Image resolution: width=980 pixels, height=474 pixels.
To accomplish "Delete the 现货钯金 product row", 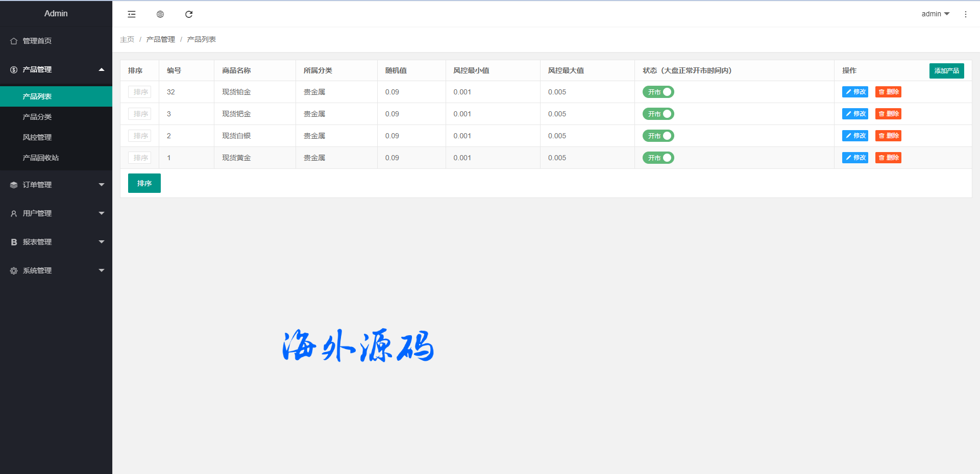I will click(x=888, y=114).
